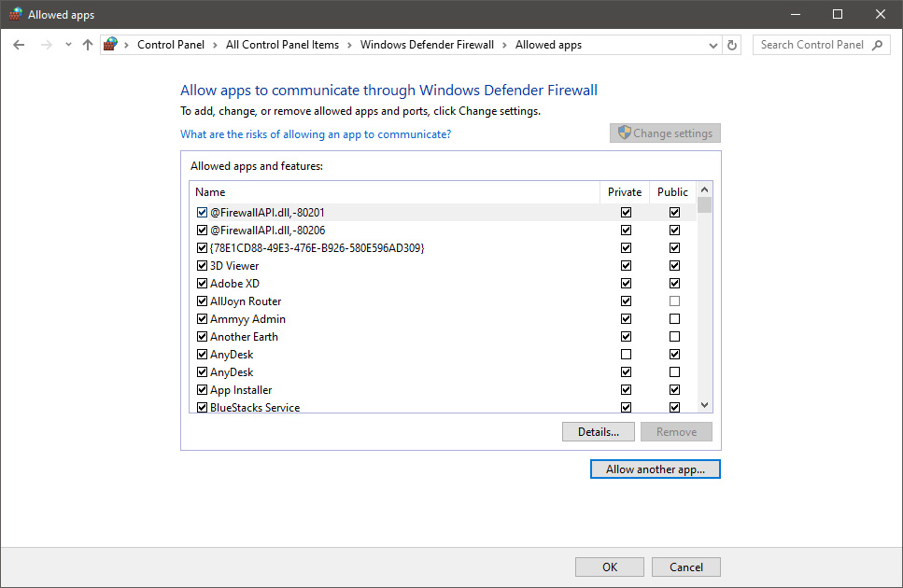Viewport: 903px width, 588px height.
Task: Click the Forward navigation arrow
Action: pyautogui.click(x=47, y=45)
